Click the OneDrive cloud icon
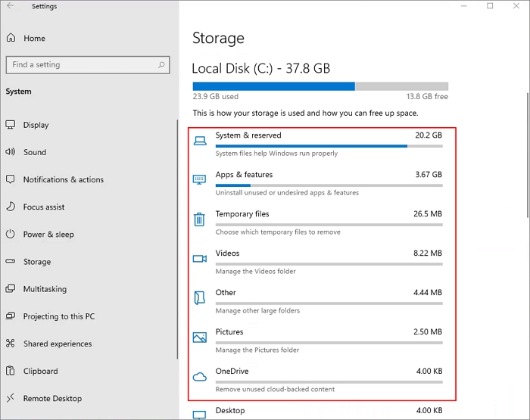530x420 pixels. pyautogui.click(x=199, y=377)
